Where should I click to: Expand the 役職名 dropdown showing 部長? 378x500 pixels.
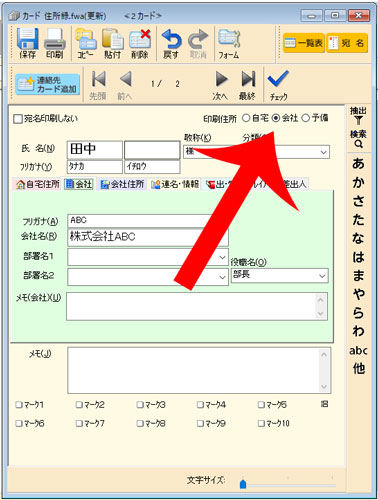[x=322, y=276]
